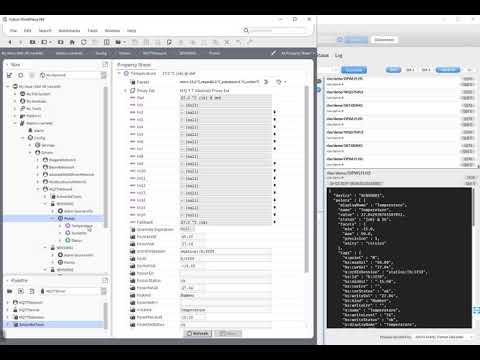Click the Humidity point icon in the Nav tree
This screenshot has width=480, height=360.
click(x=68, y=233)
